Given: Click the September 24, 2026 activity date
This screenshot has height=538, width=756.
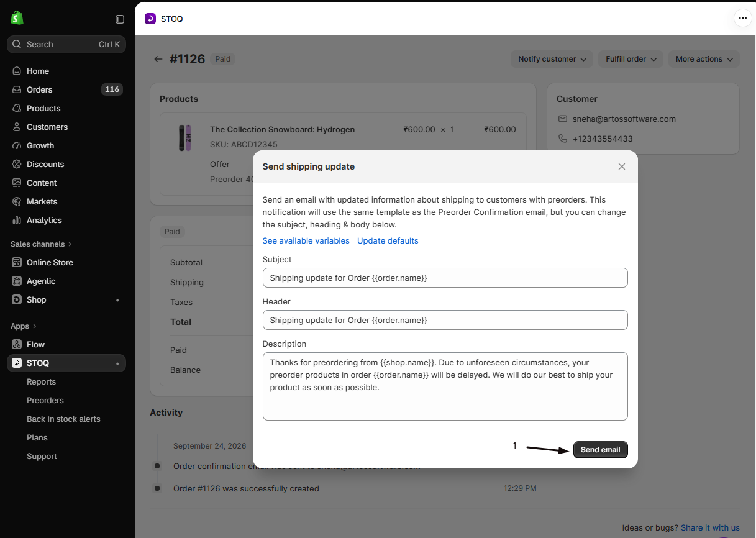Looking at the screenshot, I should point(210,445).
